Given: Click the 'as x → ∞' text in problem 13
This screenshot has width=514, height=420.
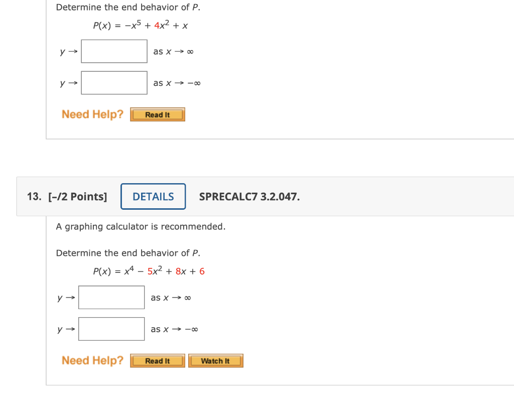Looking at the screenshot, I should tap(171, 297).
